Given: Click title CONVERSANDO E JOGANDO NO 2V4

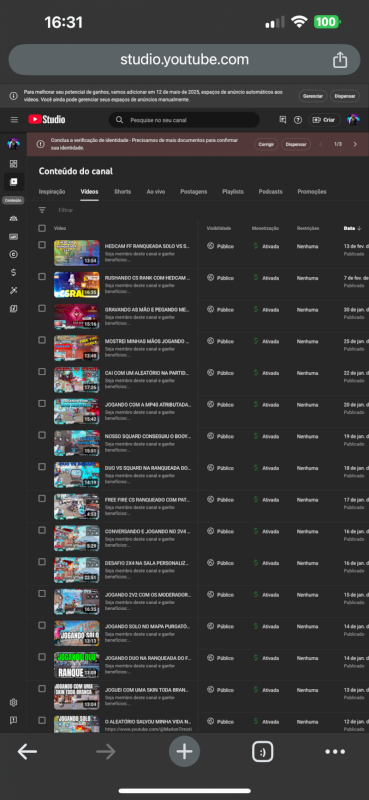Looking at the screenshot, I should click(x=147, y=531).
